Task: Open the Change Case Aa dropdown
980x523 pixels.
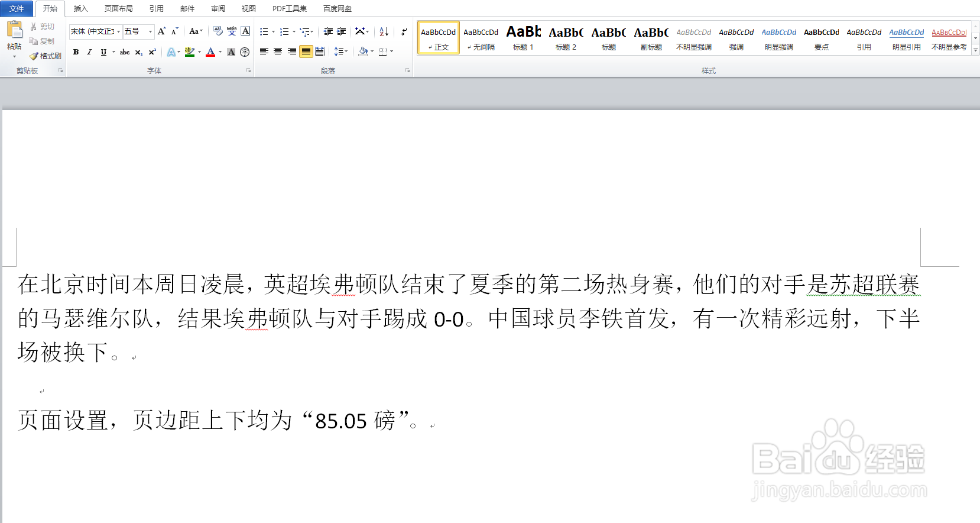Action: coord(196,31)
